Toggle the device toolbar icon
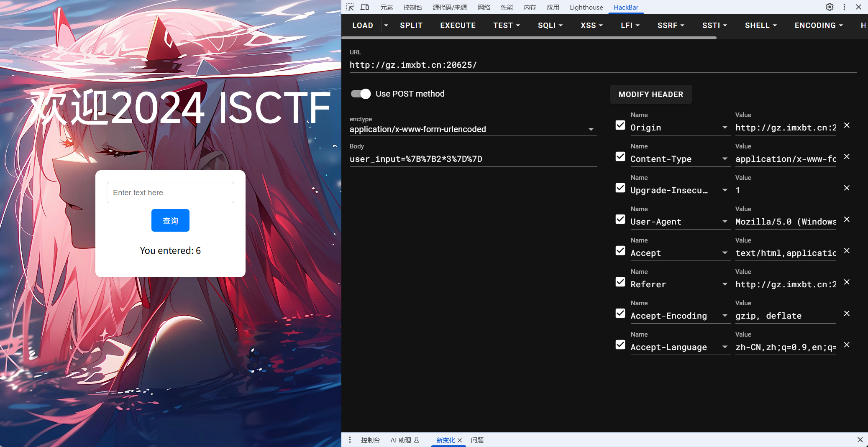The width and height of the screenshot is (868, 447). click(x=365, y=7)
